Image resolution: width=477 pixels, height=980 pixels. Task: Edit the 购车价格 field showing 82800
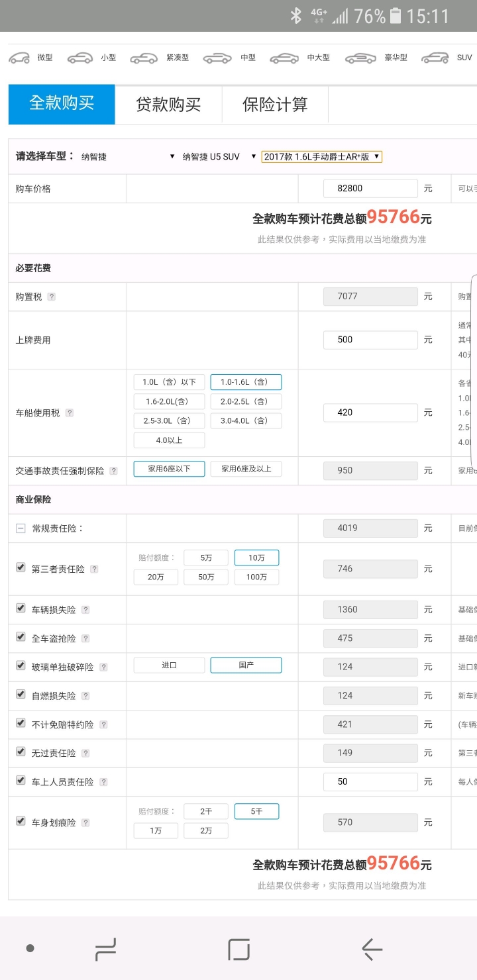pos(370,189)
